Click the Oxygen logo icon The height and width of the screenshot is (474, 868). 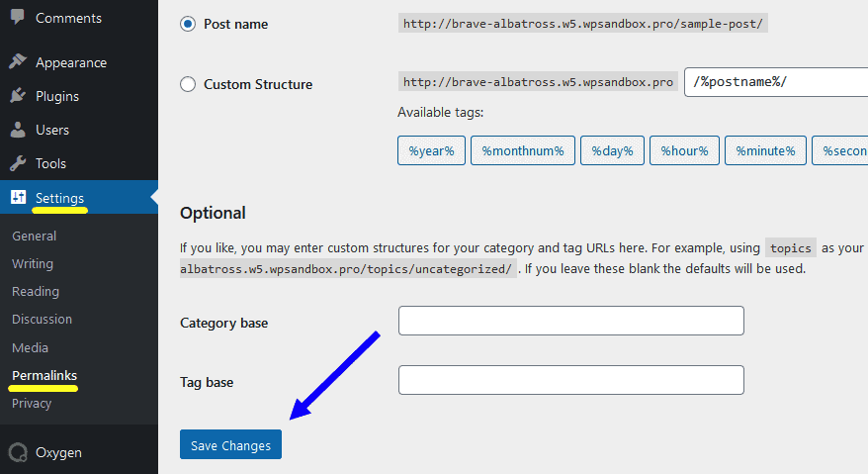pyautogui.click(x=18, y=452)
